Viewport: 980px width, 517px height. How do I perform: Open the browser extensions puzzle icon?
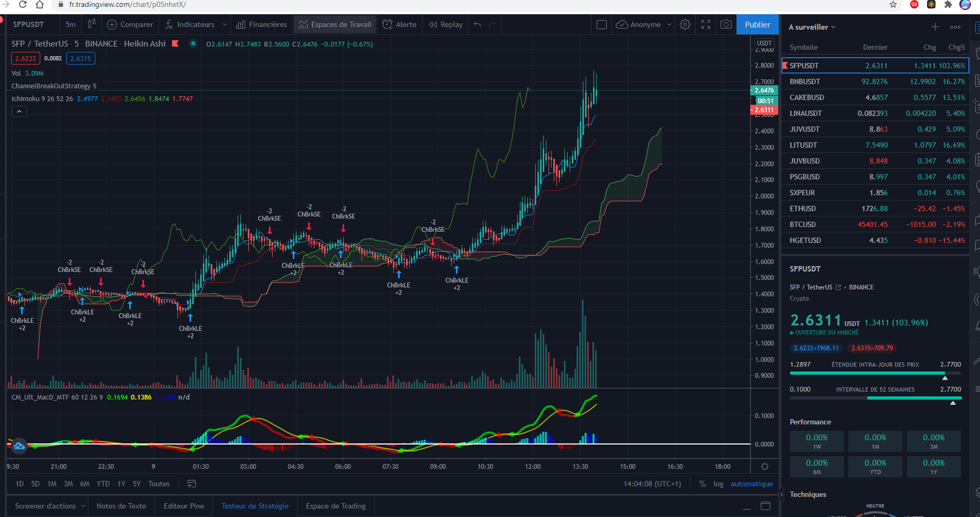click(x=948, y=5)
